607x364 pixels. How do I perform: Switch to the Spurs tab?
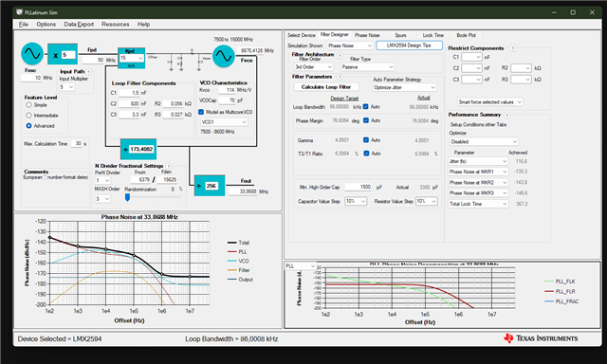click(400, 35)
